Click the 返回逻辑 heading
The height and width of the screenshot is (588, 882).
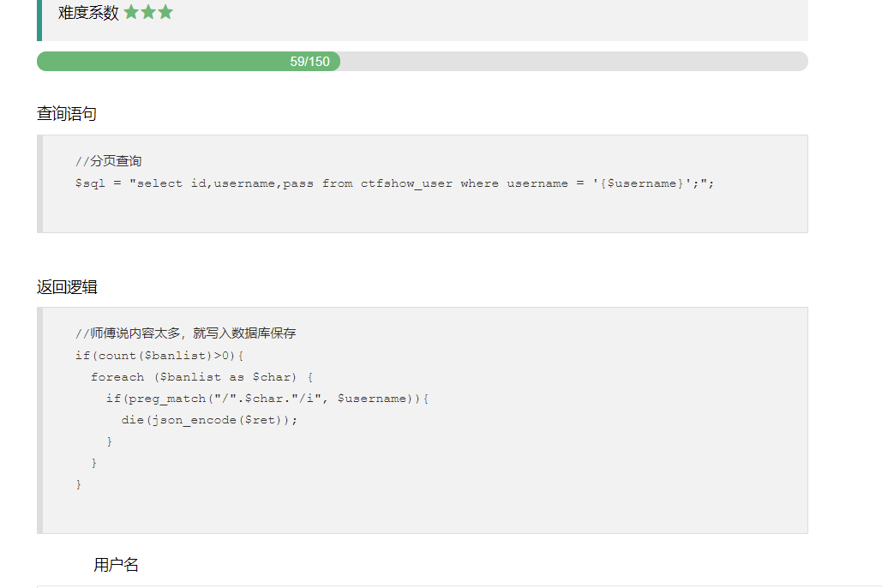(x=67, y=287)
